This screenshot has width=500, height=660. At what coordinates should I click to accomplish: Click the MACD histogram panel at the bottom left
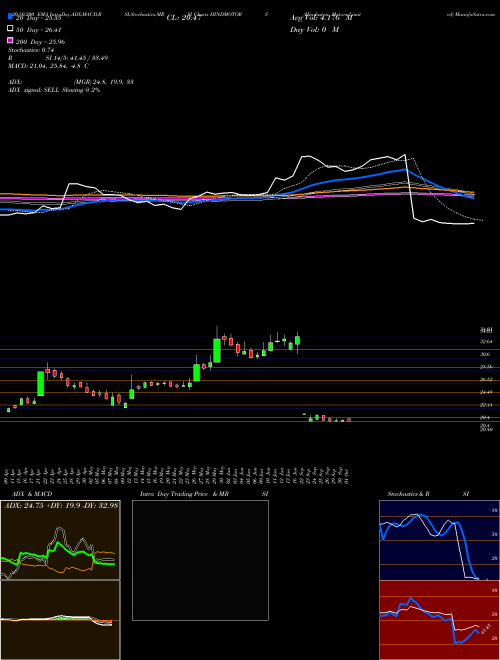[x=60, y=620]
